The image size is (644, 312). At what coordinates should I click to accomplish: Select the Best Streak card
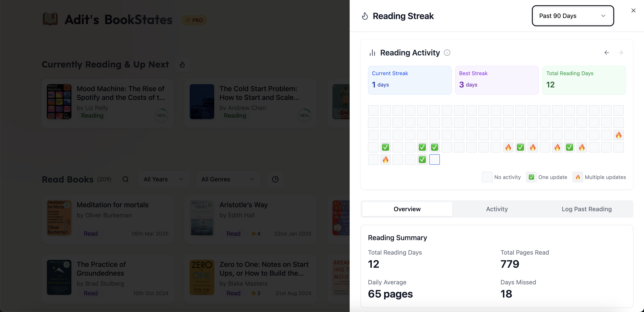(497, 80)
